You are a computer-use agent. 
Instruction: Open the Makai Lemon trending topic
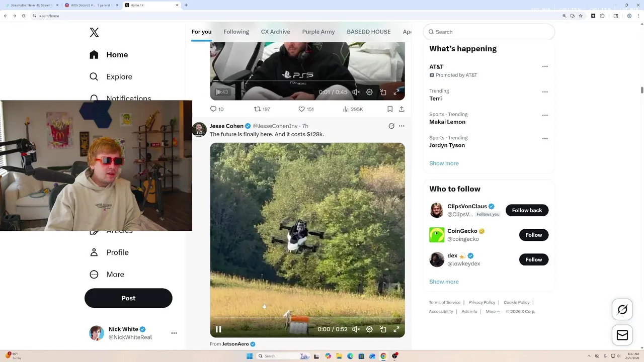[x=447, y=122]
